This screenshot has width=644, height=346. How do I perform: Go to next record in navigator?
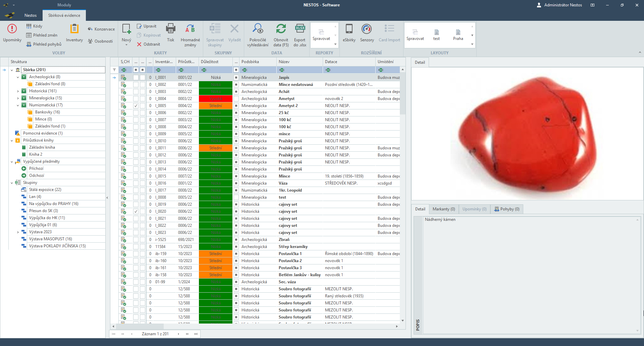pyautogui.click(x=178, y=334)
